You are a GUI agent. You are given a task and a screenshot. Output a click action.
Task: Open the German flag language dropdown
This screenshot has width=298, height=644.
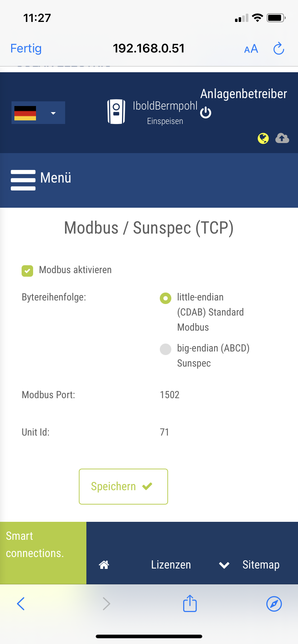coord(38,113)
